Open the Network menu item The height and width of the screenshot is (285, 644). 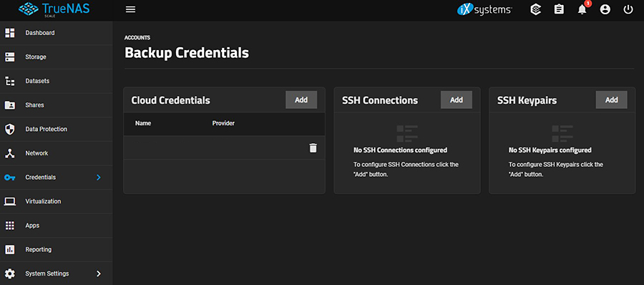36,153
